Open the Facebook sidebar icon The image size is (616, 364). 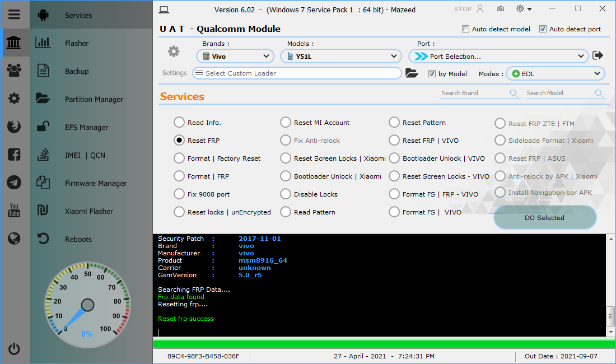pos(14,155)
